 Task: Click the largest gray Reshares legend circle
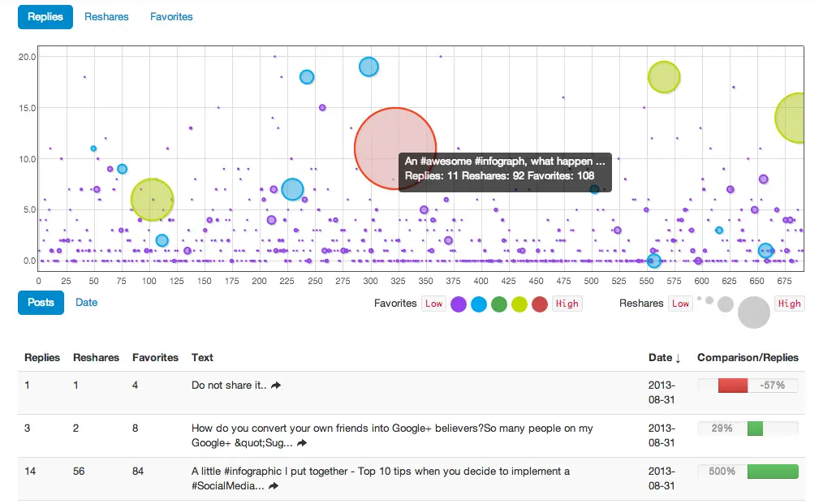coord(754,312)
